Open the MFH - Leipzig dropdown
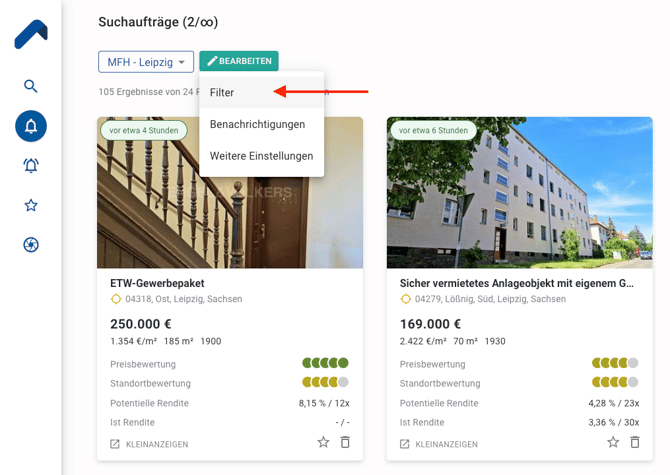The image size is (670, 475). pos(146,62)
